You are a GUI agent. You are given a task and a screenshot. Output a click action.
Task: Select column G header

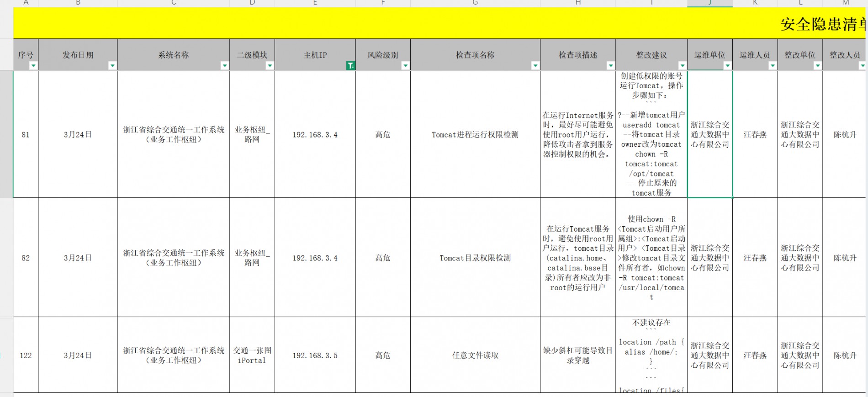[x=475, y=3]
